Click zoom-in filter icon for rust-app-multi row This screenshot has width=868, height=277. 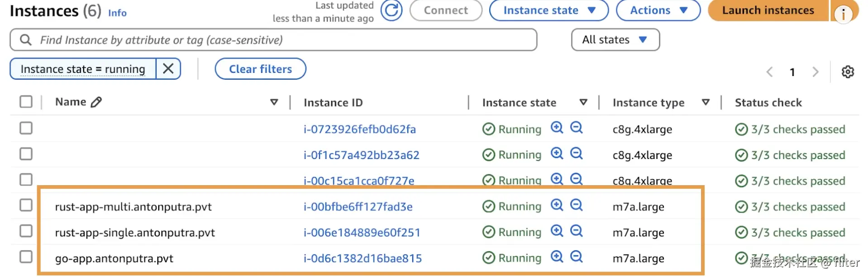(x=557, y=205)
